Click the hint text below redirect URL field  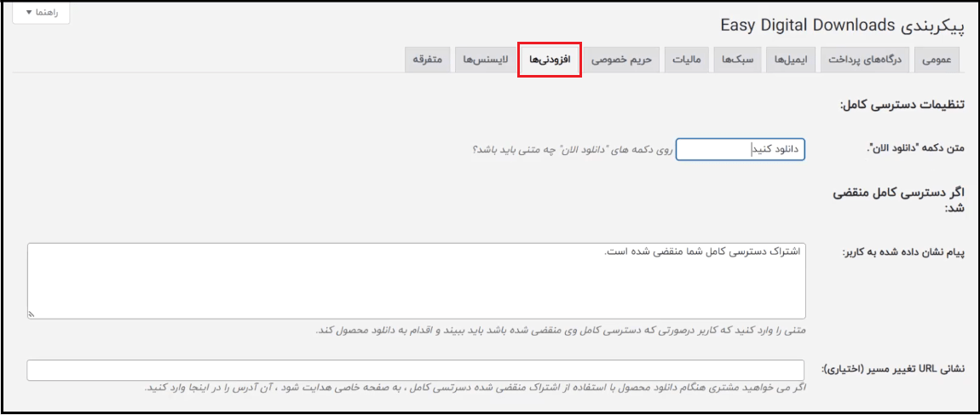coord(475,388)
